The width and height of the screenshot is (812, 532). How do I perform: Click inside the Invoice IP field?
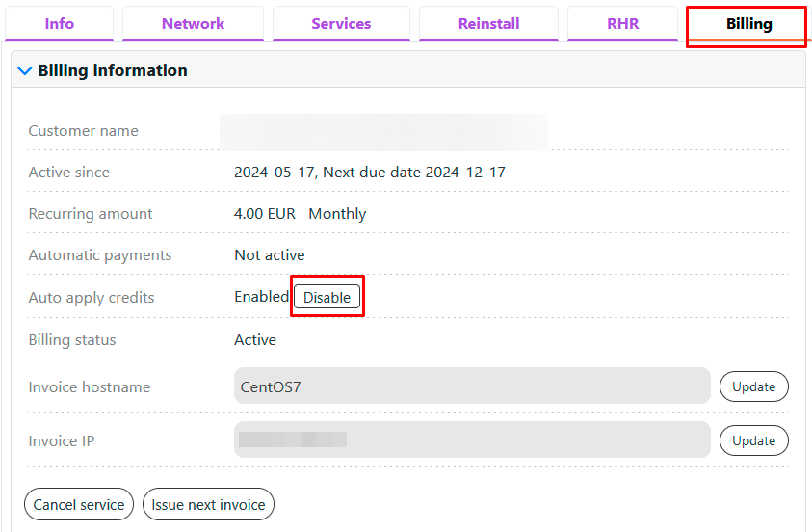click(x=472, y=440)
